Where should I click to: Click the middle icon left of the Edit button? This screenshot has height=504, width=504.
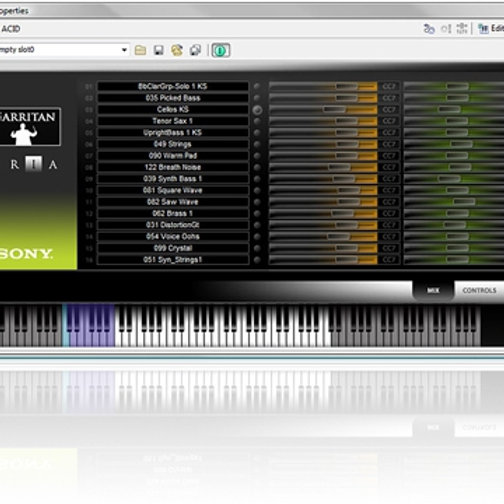click(446, 29)
